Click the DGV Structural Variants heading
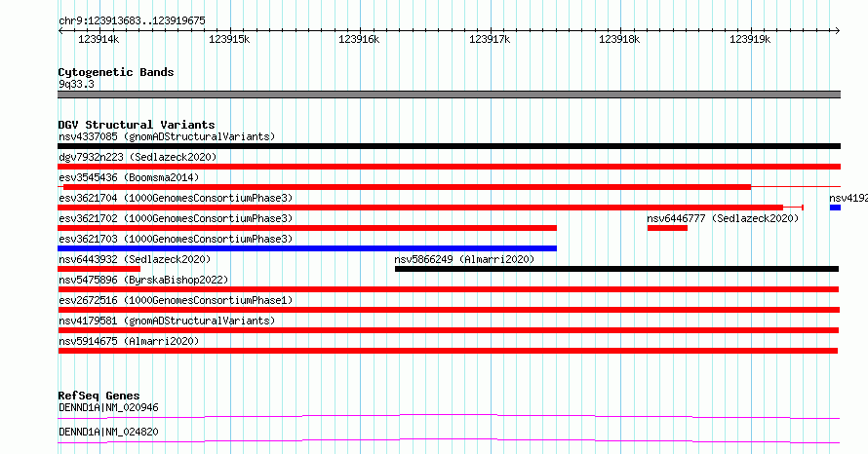 pyautogui.click(x=137, y=125)
